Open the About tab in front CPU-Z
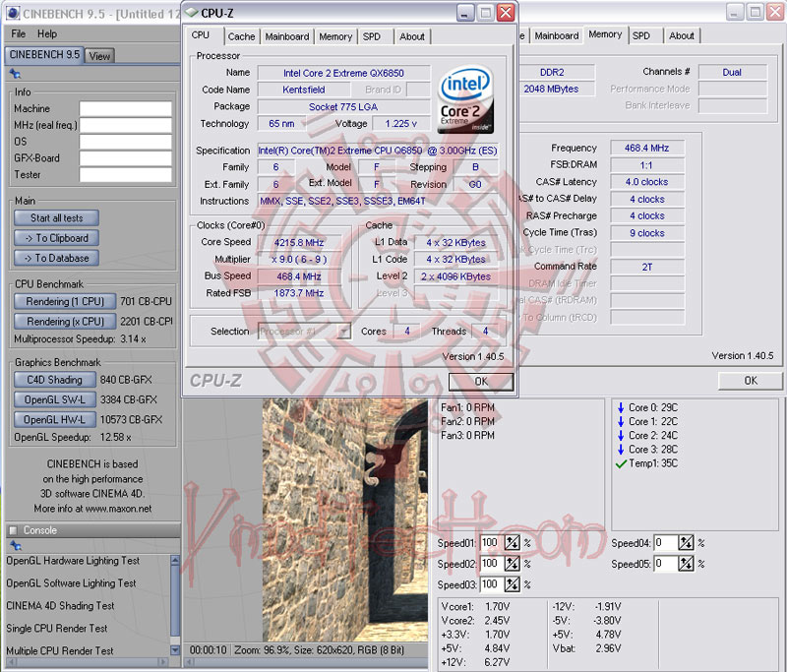The width and height of the screenshot is (787, 672). pyautogui.click(x=412, y=36)
